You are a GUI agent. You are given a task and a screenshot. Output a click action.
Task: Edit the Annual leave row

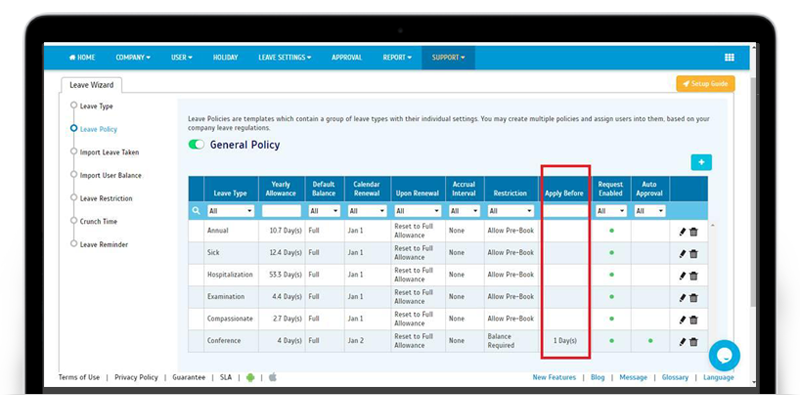point(683,232)
